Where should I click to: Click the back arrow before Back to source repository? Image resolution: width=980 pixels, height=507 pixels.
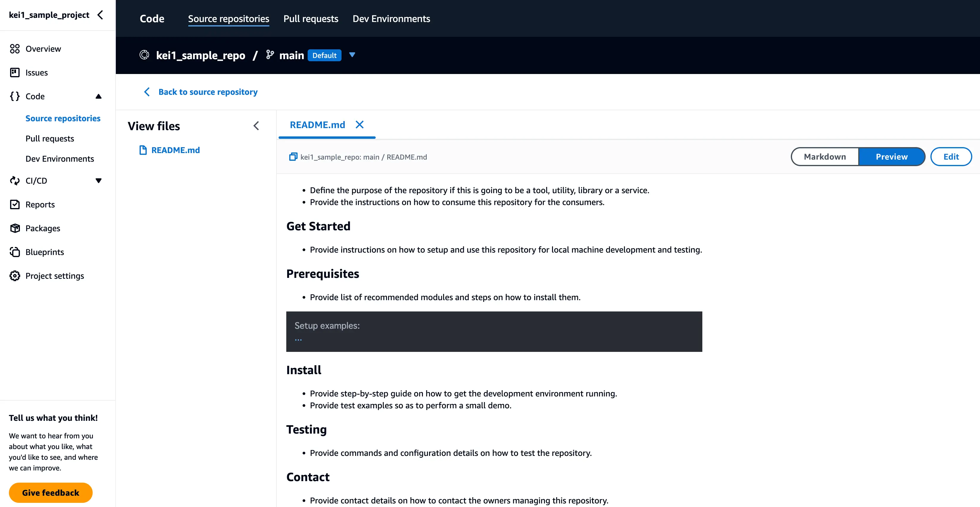tap(147, 92)
